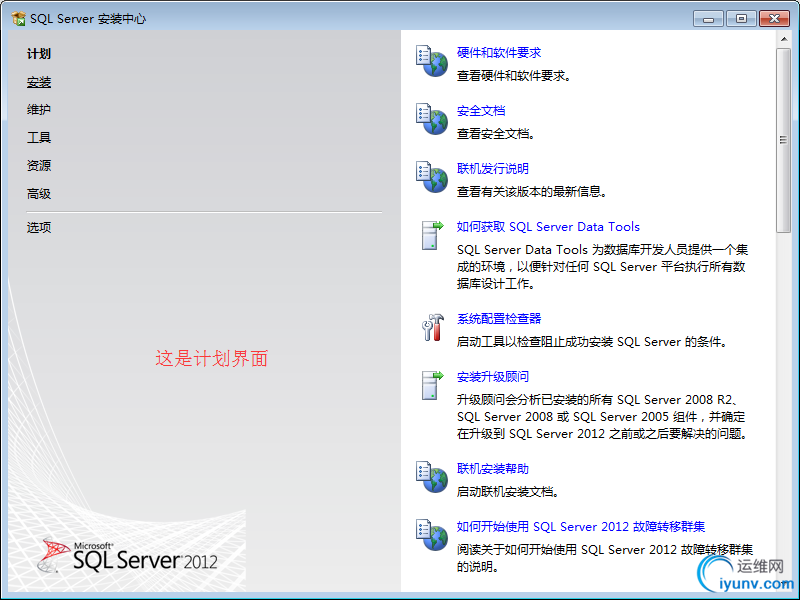
Task: Open the 联机发行说明 link
Action: coord(492,168)
